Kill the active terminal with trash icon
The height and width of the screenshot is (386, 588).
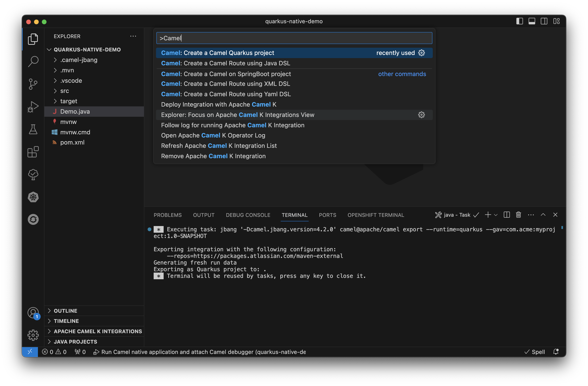click(518, 215)
